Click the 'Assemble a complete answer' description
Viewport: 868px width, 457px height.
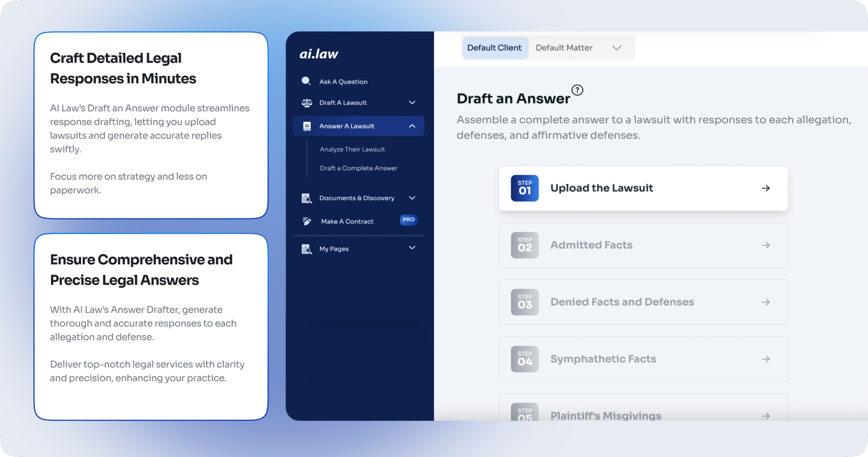point(654,127)
